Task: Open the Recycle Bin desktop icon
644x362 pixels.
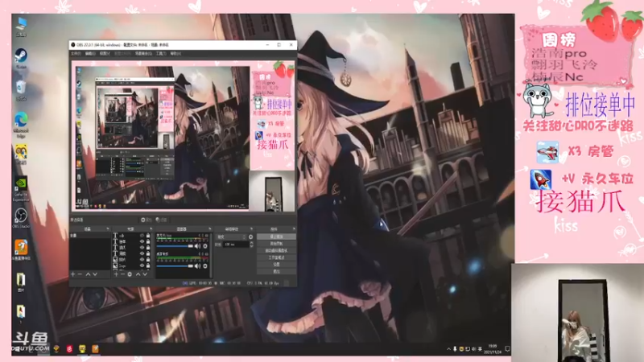Action: click(x=21, y=88)
